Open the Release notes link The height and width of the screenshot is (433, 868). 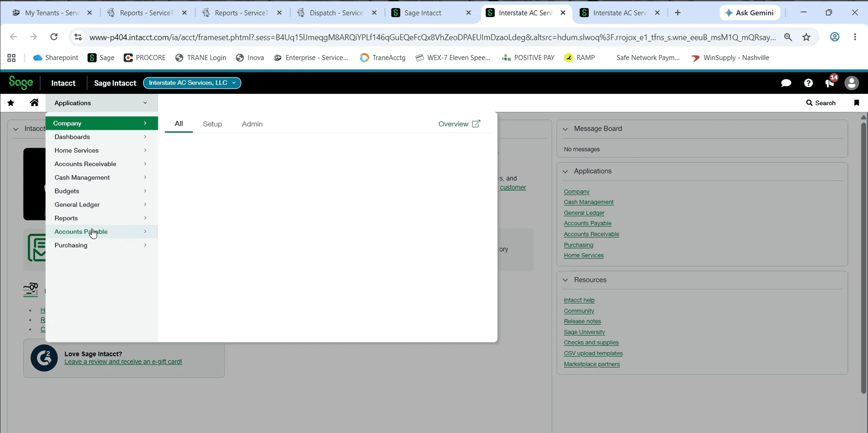pos(582,321)
